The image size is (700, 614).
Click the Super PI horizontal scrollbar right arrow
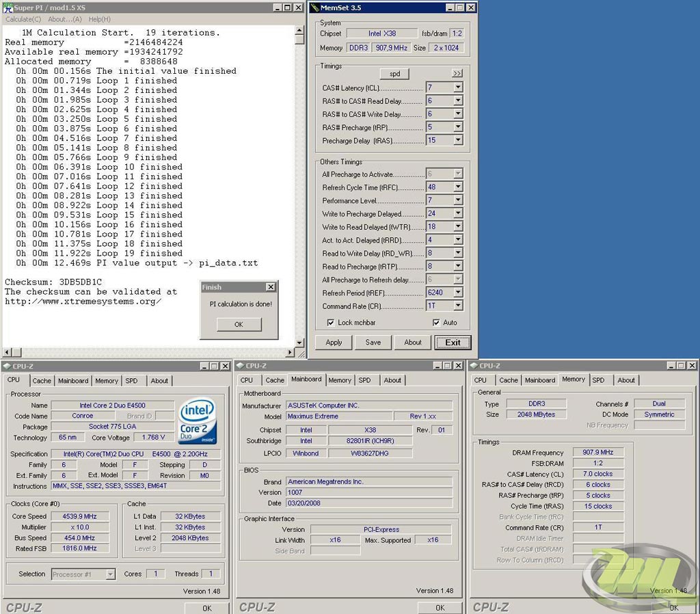pyautogui.click(x=290, y=352)
